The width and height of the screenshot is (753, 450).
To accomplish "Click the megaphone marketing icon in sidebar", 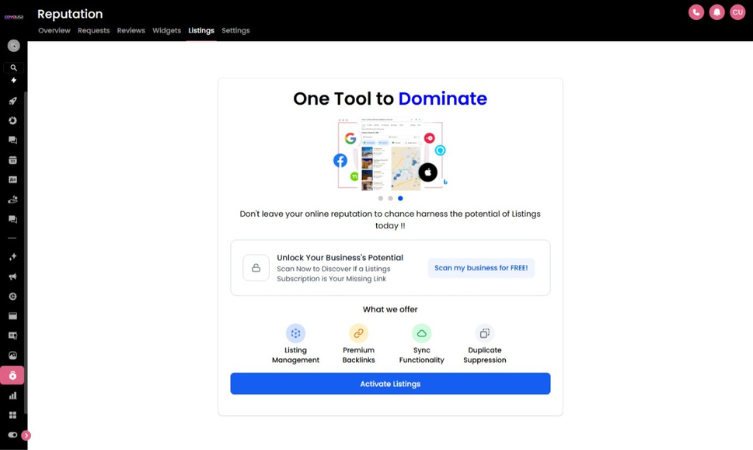I will coord(13,277).
